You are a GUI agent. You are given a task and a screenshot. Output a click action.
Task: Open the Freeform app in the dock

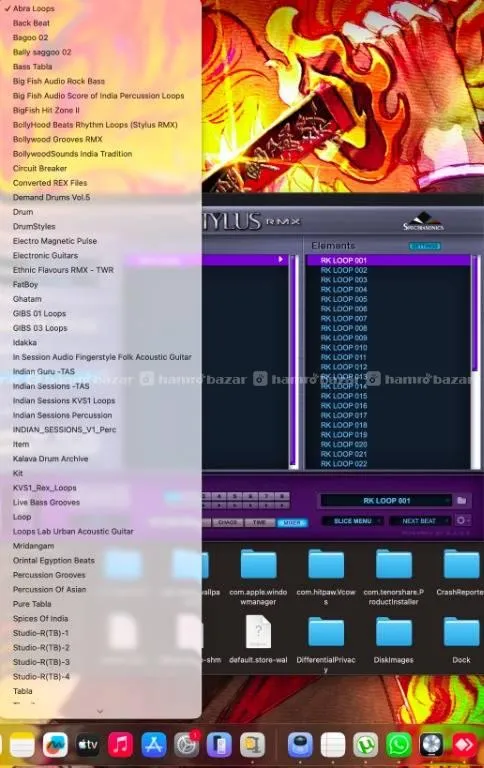point(55,744)
